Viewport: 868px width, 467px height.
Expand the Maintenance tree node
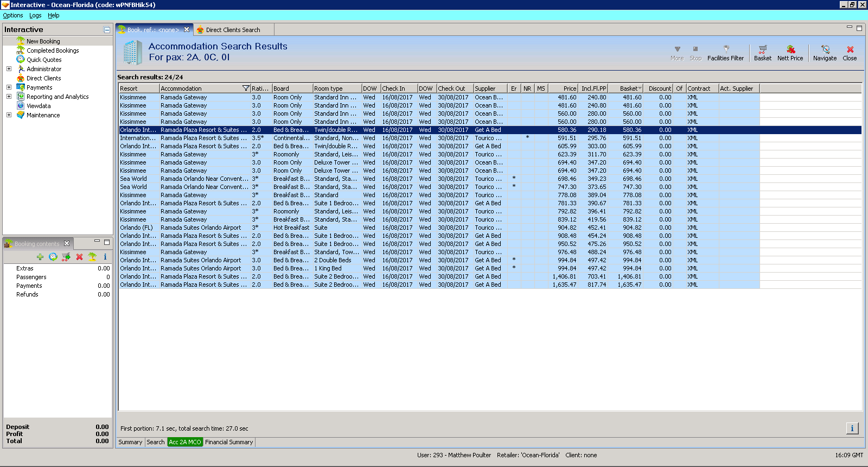(9, 115)
